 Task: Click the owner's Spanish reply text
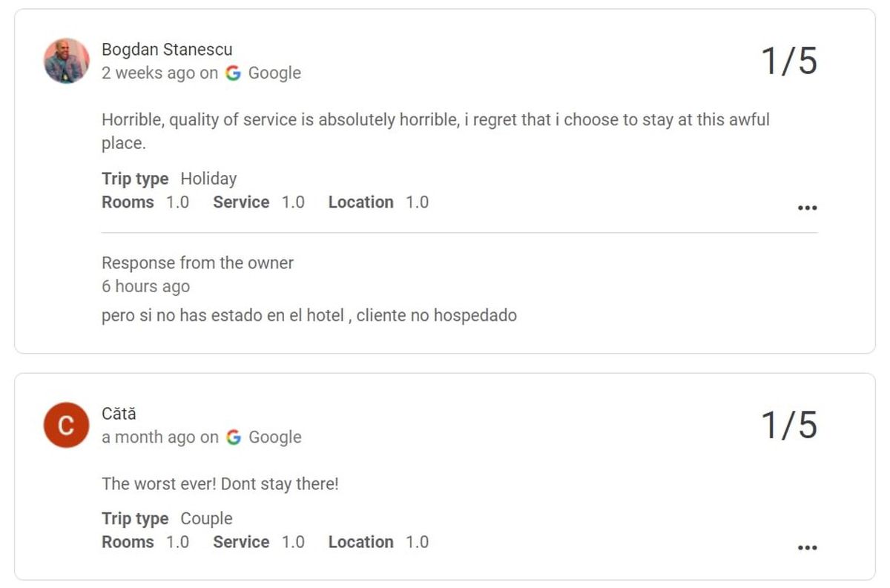(309, 316)
